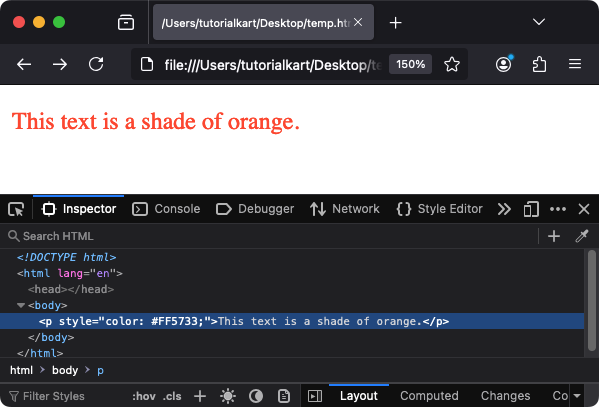Go back with the back arrow
The image size is (599, 407).
(x=24, y=64)
